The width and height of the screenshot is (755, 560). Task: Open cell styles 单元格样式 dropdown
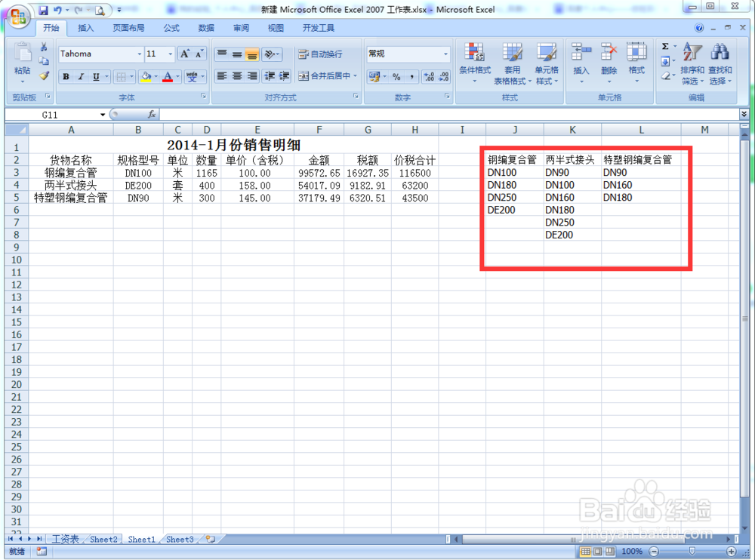coord(547,63)
